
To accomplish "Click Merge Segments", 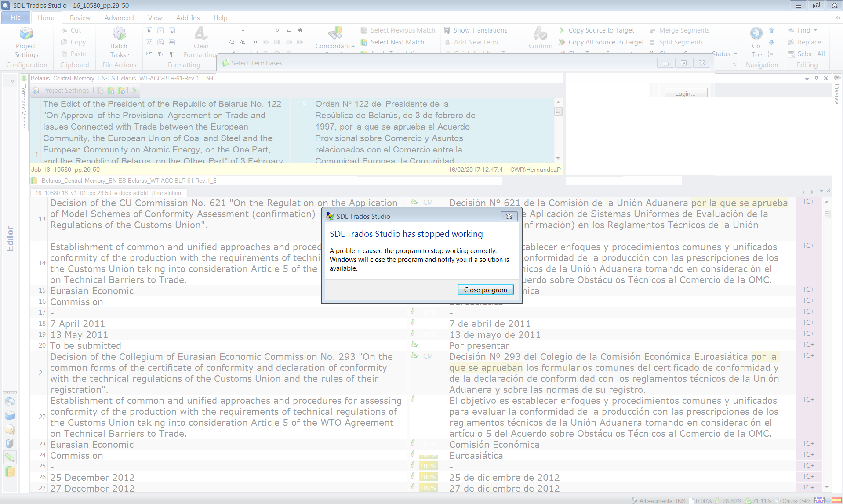I will pyautogui.click(x=679, y=30).
